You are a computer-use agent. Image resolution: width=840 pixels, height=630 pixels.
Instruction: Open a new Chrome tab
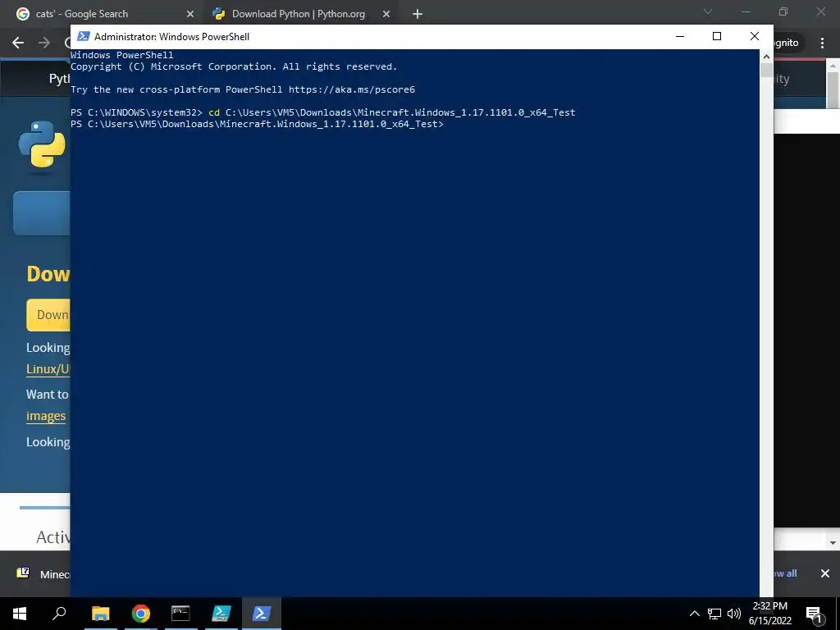(x=418, y=14)
